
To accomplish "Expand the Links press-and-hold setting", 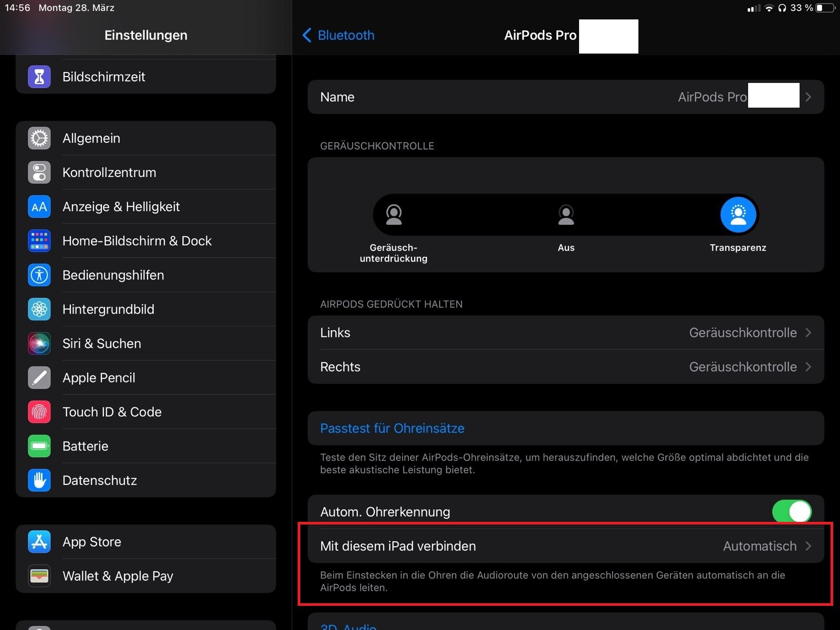I will pyautogui.click(x=566, y=332).
